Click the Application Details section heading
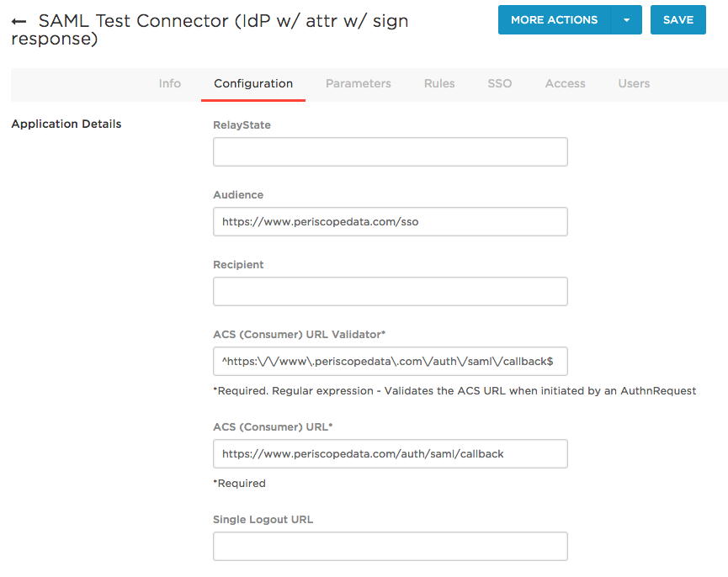This screenshot has height=577, width=728. pos(66,124)
